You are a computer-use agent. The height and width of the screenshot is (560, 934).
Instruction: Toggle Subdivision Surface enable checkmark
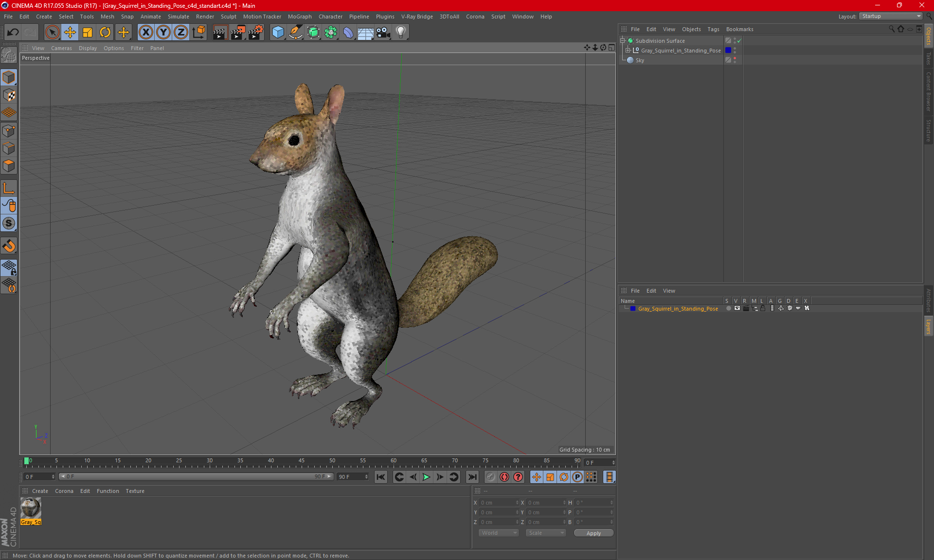pos(739,41)
